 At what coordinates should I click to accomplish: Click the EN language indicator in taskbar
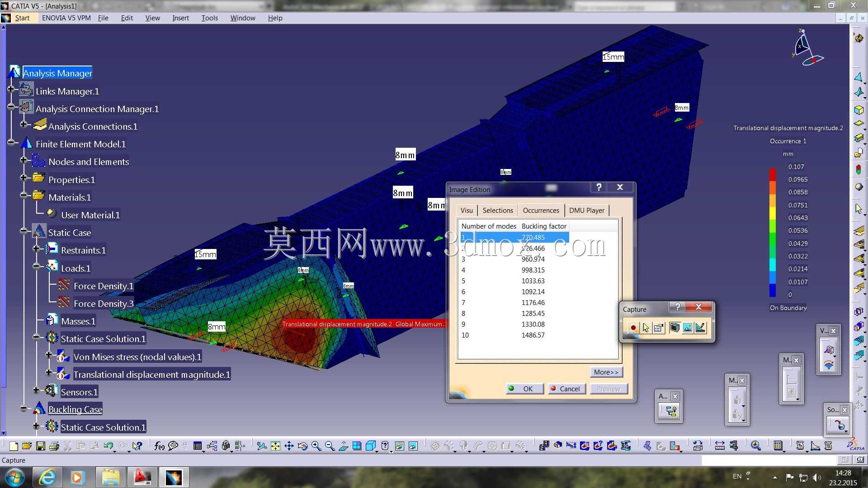coord(737,476)
